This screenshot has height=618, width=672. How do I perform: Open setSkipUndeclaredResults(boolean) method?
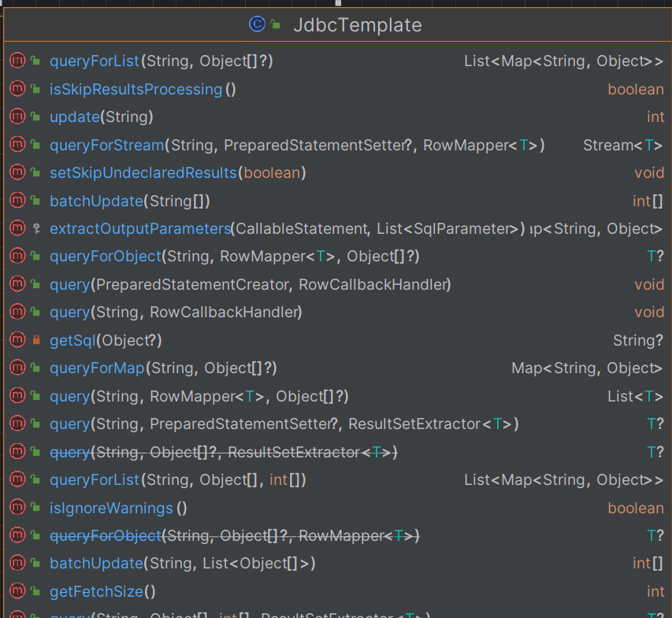coord(177,172)
